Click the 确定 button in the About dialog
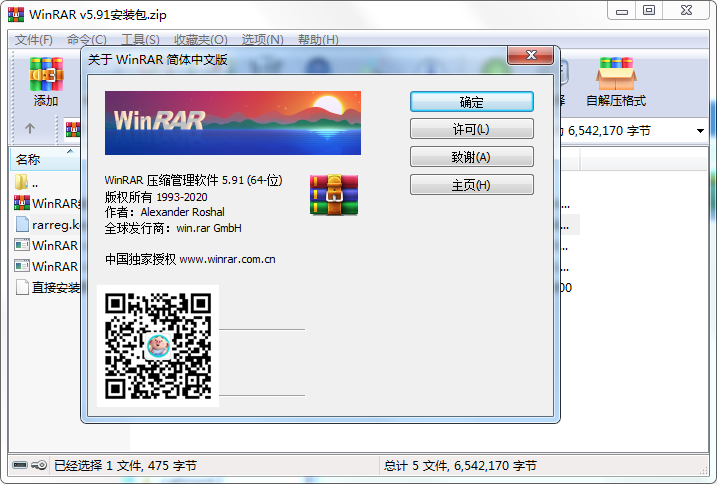 tap(471, 102)
